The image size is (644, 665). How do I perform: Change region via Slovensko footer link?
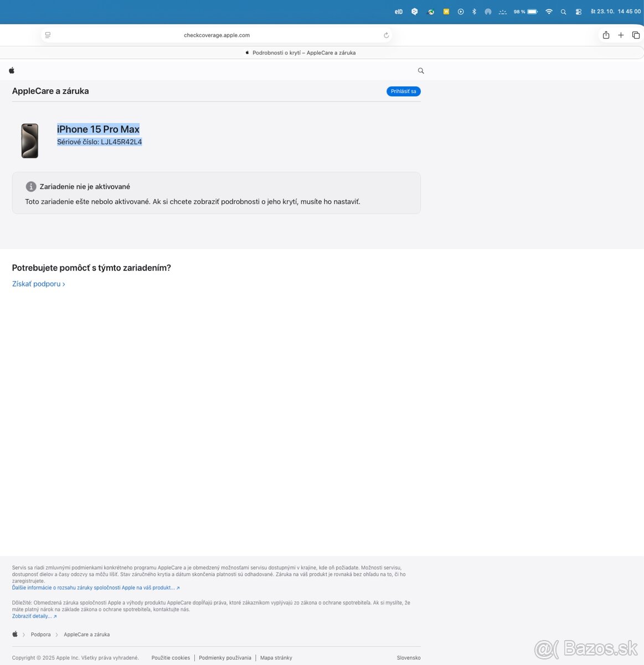coord(408,658)
